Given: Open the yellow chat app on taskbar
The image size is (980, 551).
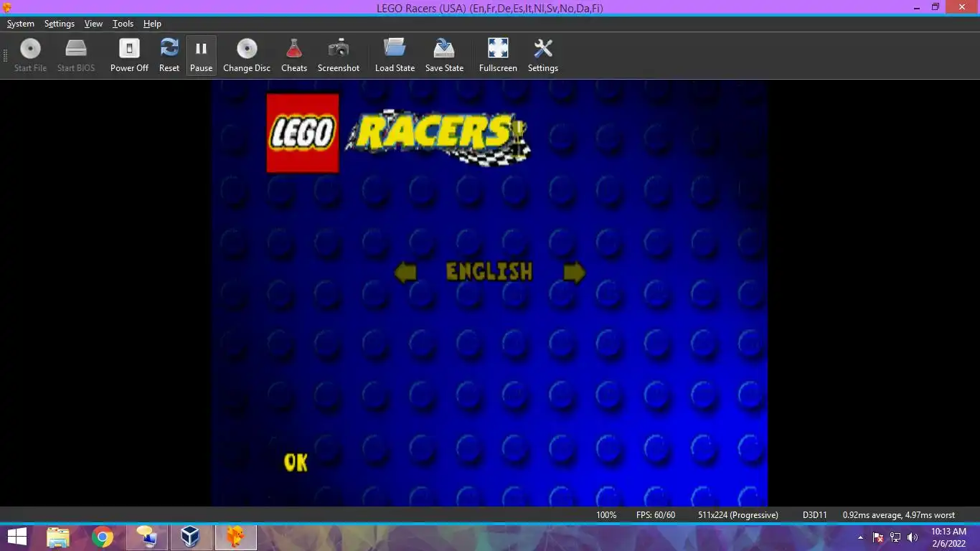Looking at the screenshot, I should coord(146,537).
